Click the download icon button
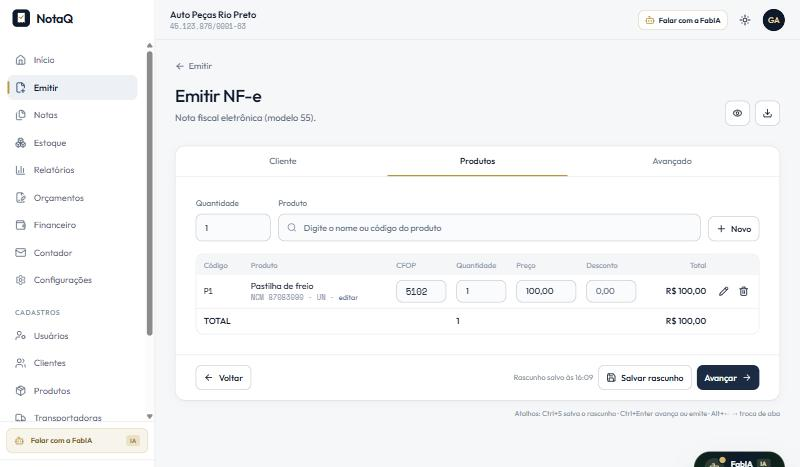 pos(767,113)
